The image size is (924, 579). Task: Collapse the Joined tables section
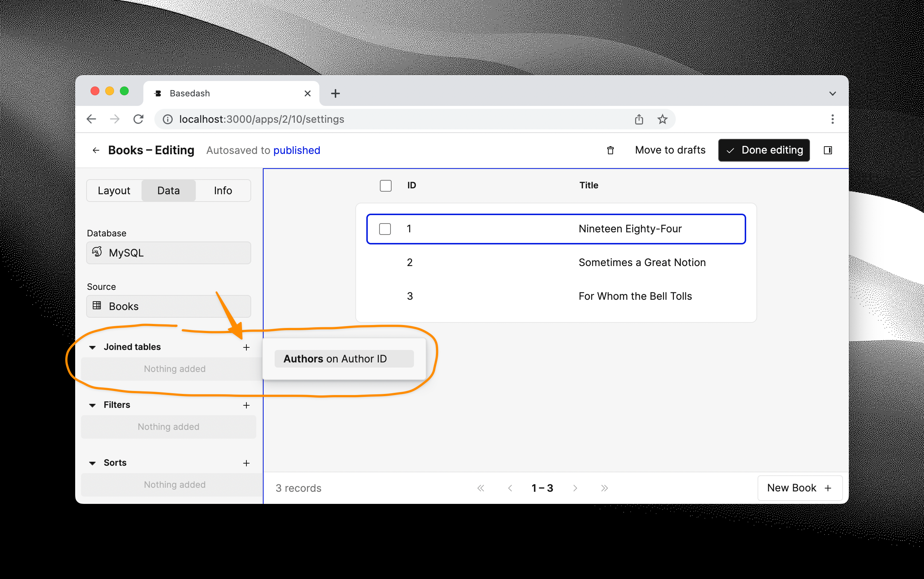pos(92,347)
